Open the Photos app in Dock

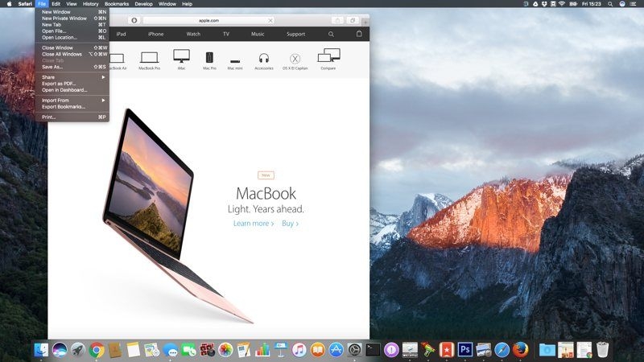click(x=225, y=350)
